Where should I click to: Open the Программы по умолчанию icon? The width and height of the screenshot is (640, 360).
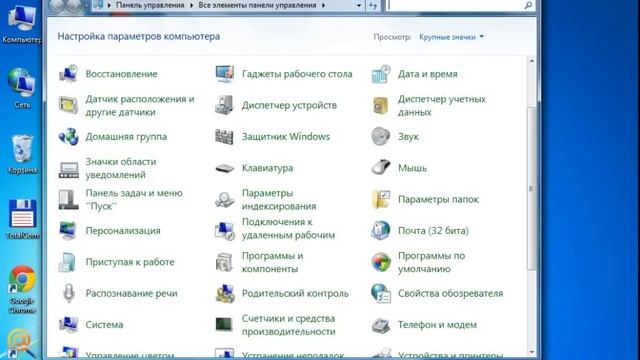pos(381,262)
